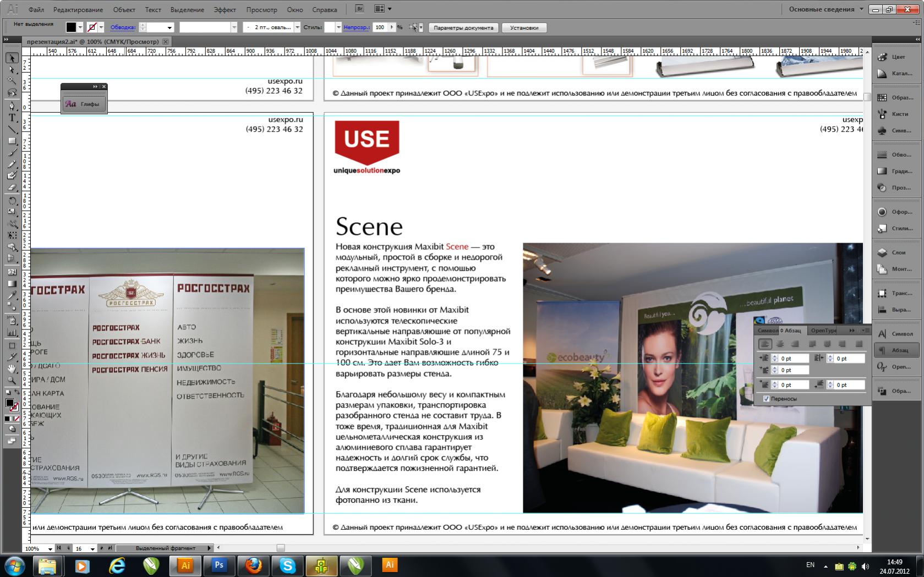The width and height of the screenshot is (924, 577).
Task: Open brush definition dropdown '2 пт., оваль...'
Action: click(x=297, y=27)
